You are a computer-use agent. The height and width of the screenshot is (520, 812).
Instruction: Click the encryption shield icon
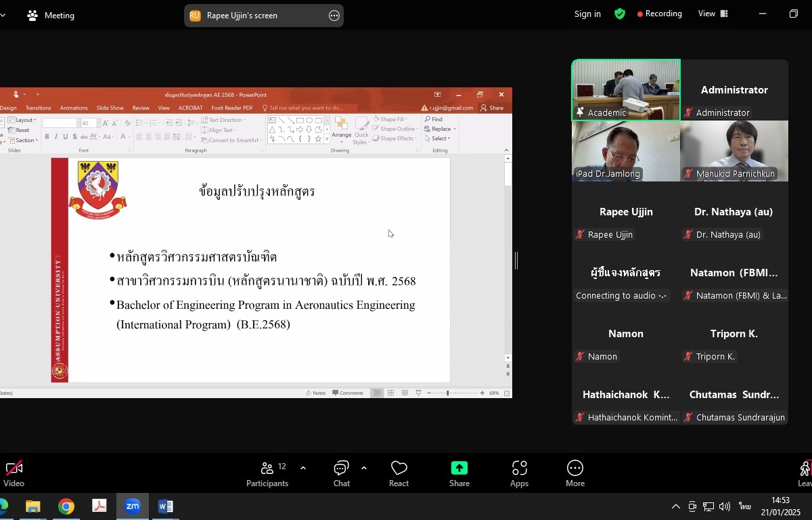pos(619,14)
